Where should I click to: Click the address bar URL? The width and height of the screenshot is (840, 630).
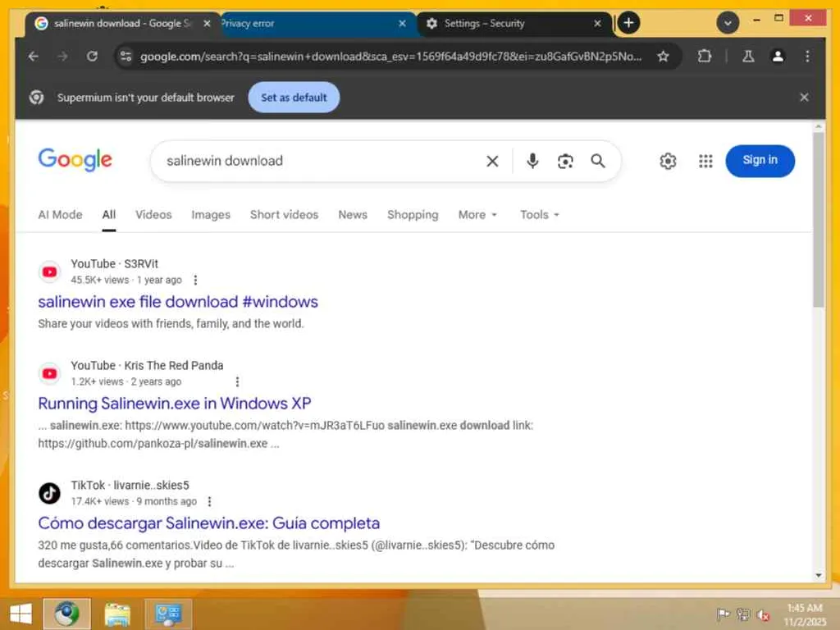click(390, 57)
